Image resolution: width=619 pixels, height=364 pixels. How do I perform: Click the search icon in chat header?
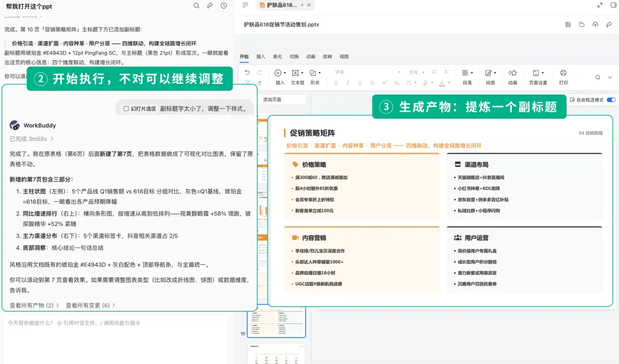click(196, 6)
